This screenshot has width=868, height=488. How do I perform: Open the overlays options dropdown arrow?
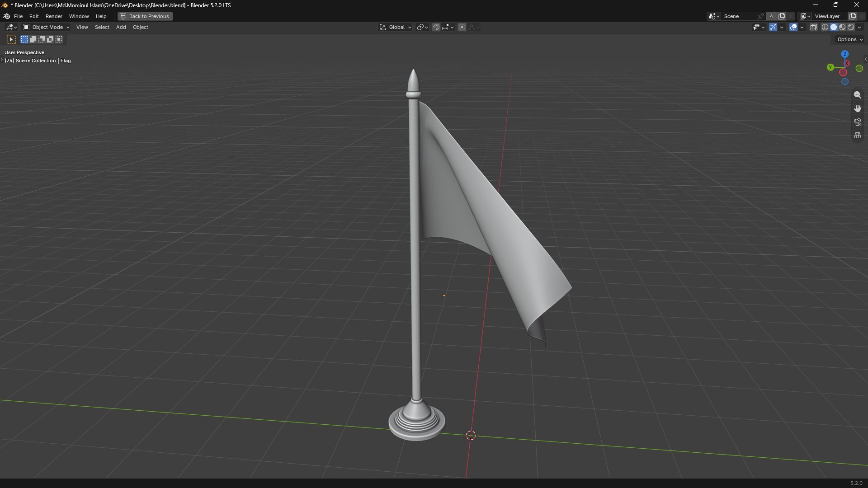coord(802,27)
